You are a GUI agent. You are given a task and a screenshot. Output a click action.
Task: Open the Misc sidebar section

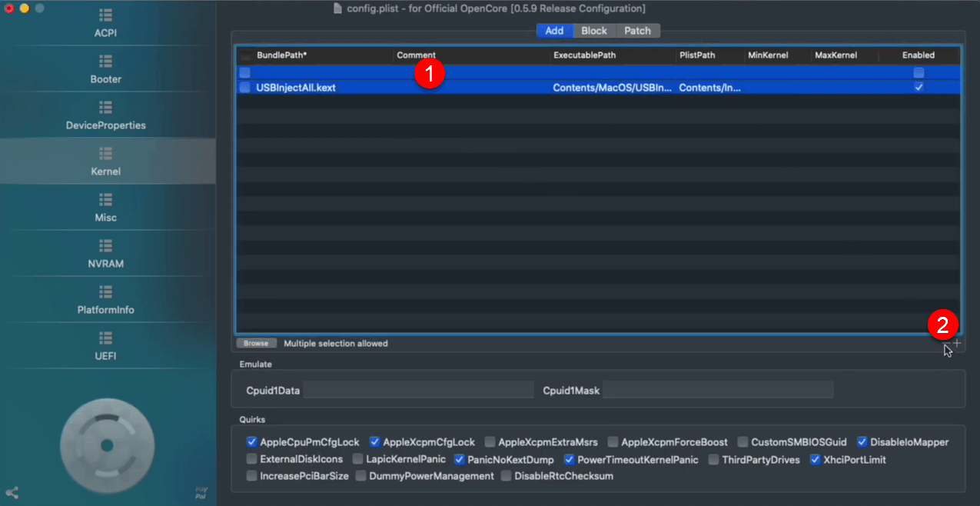click(106, 208)
